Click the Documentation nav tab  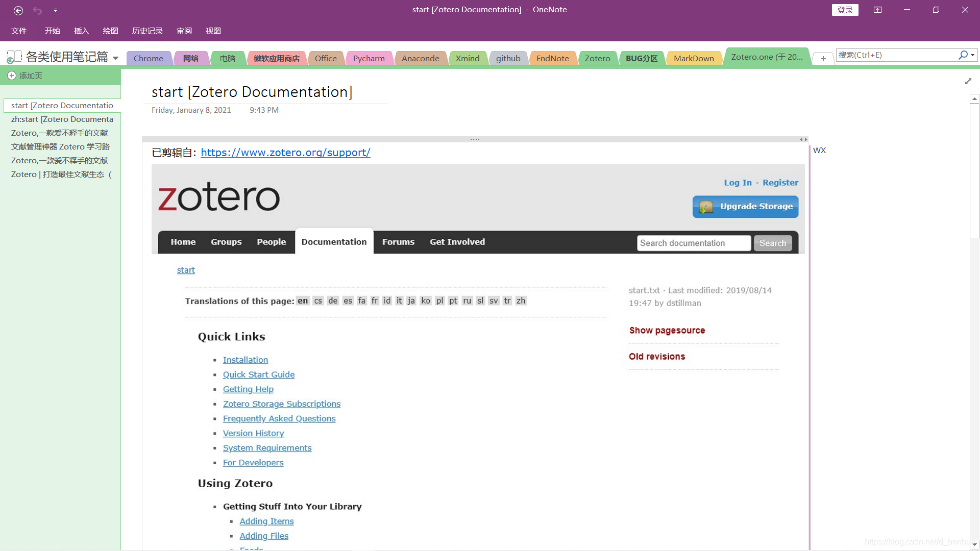pyautogui.click(x=334, y=242)
